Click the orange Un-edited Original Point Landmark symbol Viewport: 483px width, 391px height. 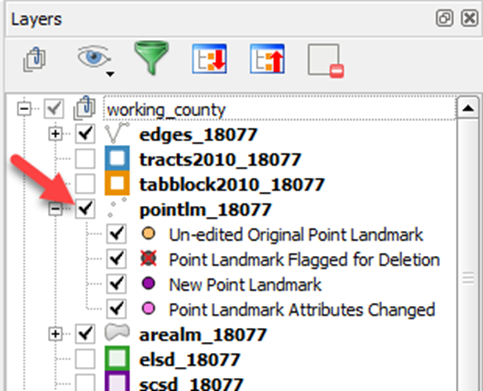click(148, 234)
